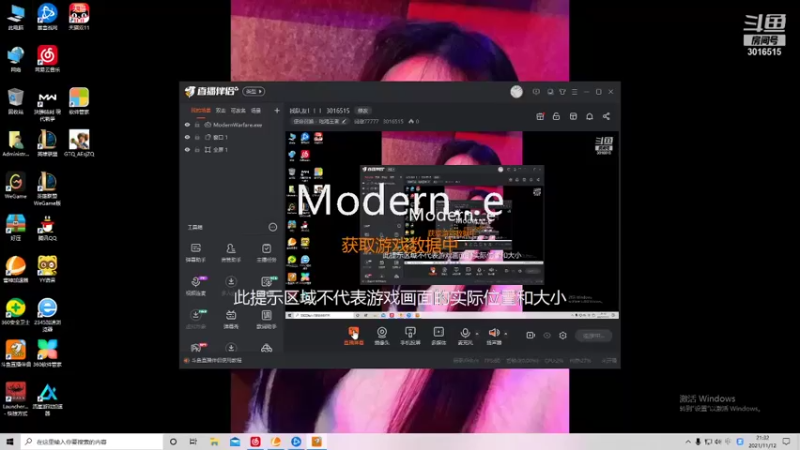Open the notification bell icon
The height and width of the screenshot is (450, 800).
coord(589,116)
